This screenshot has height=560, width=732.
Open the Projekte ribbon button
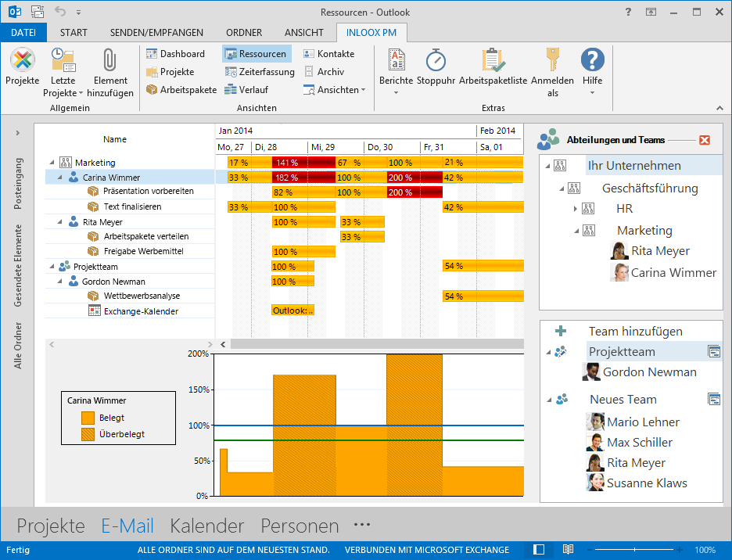point(23,67)
